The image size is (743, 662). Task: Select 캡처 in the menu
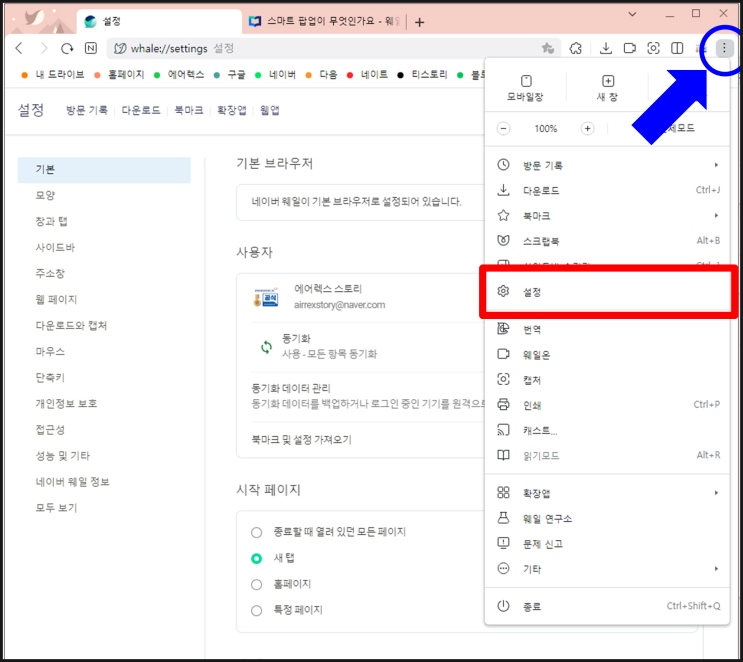(607, 380)
